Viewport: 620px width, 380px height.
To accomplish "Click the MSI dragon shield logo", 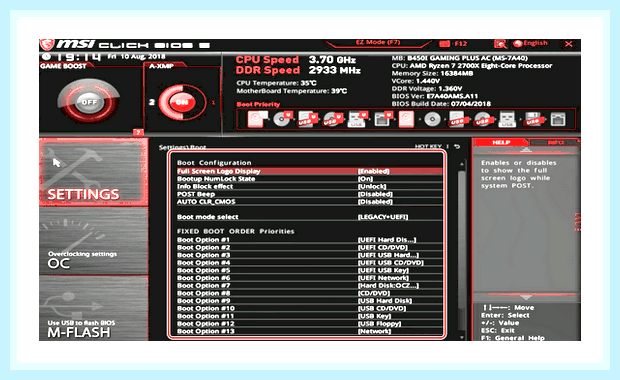I will (47, 44).
